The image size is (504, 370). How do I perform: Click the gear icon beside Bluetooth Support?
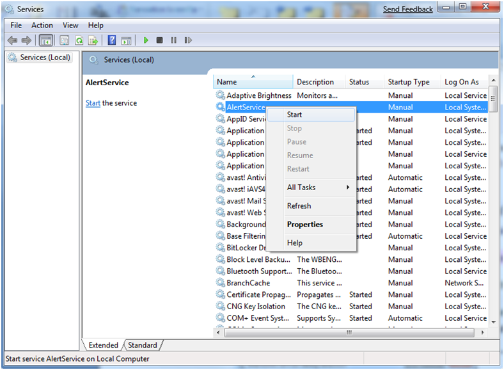(220, 271)
